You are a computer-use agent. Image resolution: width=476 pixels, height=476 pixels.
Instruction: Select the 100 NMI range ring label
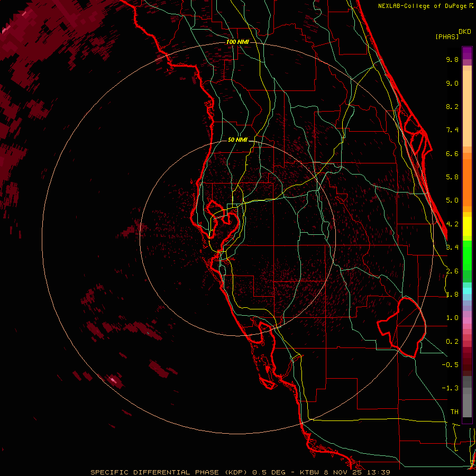(237, 42)
